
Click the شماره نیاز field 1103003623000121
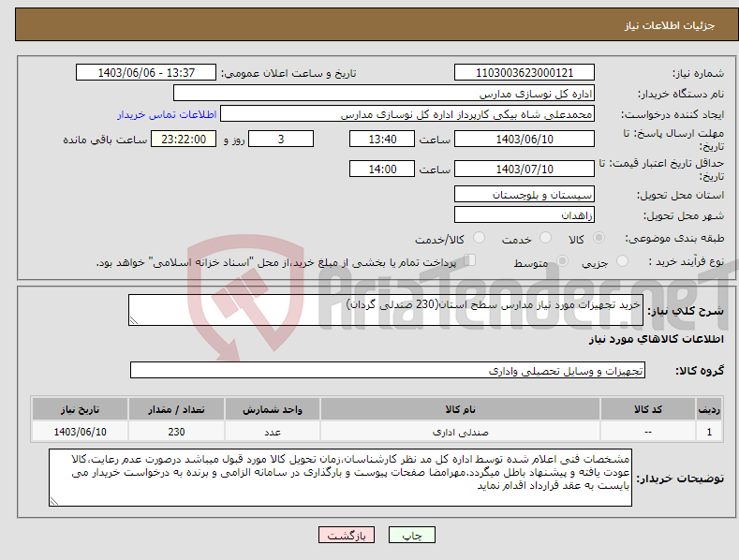[x=525, y=73]
